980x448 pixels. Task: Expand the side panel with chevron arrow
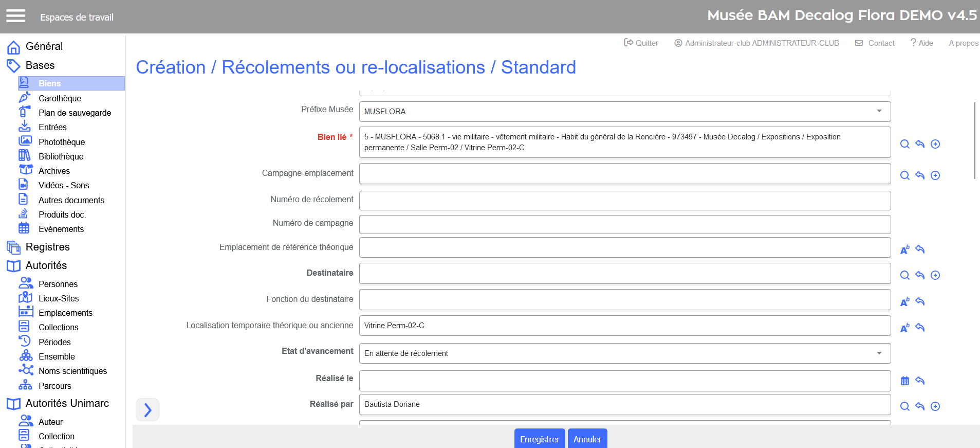point(147,409)
